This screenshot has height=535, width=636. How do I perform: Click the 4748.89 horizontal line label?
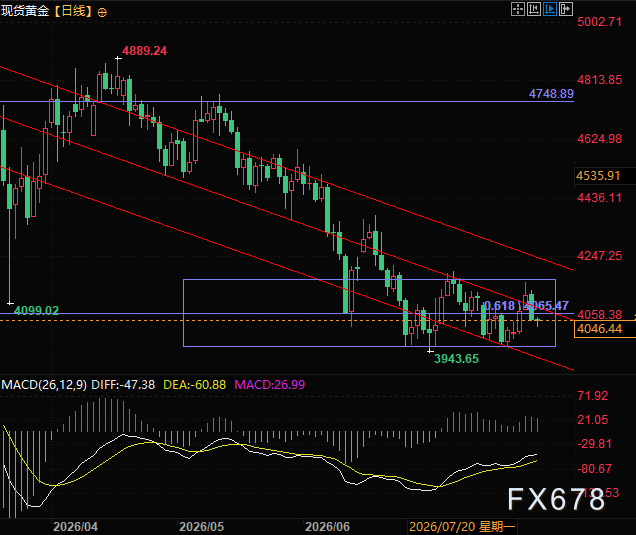551,94
